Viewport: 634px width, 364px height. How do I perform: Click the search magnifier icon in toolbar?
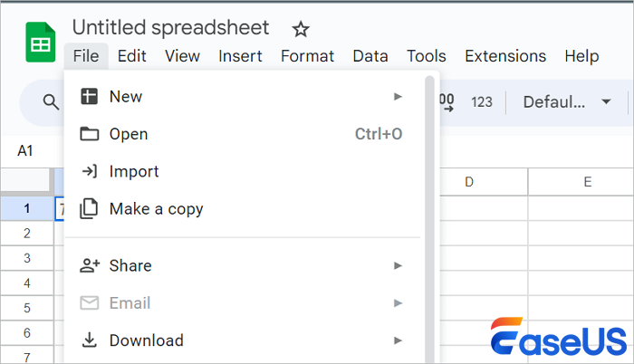(x=51, y=102)
